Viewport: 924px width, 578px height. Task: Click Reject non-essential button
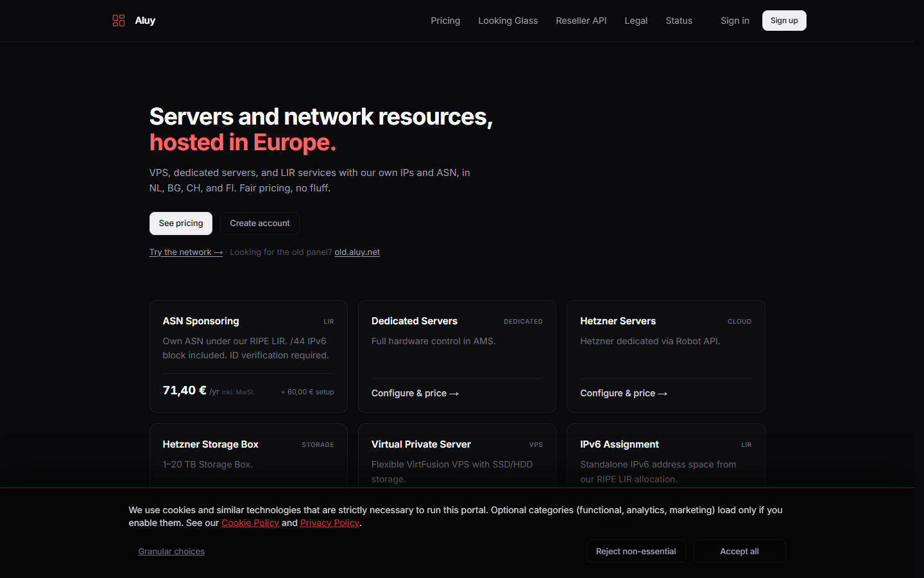(636, 551)
